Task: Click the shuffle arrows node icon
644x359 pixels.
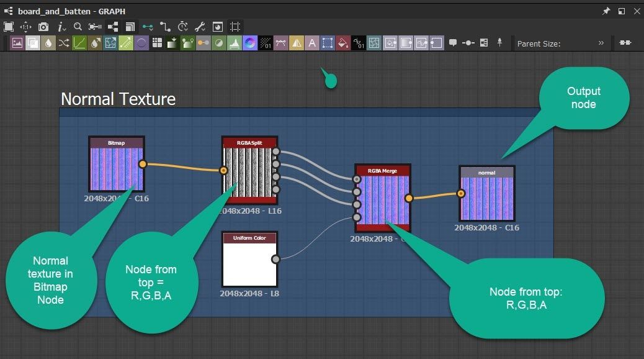Action: (64, 43)
